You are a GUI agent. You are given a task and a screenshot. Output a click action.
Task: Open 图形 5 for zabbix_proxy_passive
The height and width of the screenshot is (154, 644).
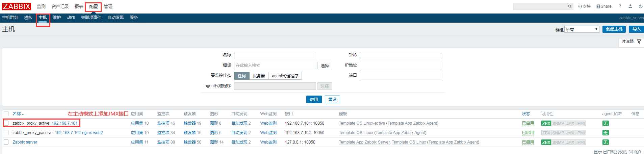pos(214,133)
